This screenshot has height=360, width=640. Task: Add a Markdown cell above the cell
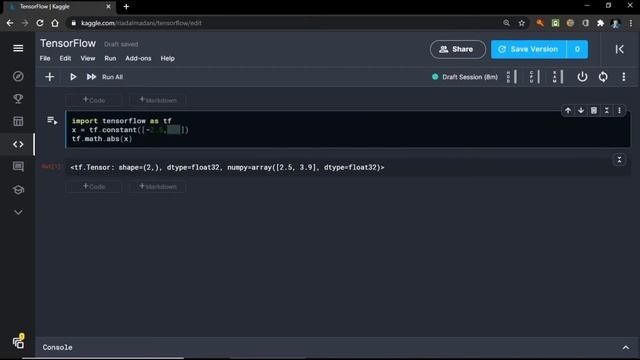pyautogui.click(x=158, y=100)
